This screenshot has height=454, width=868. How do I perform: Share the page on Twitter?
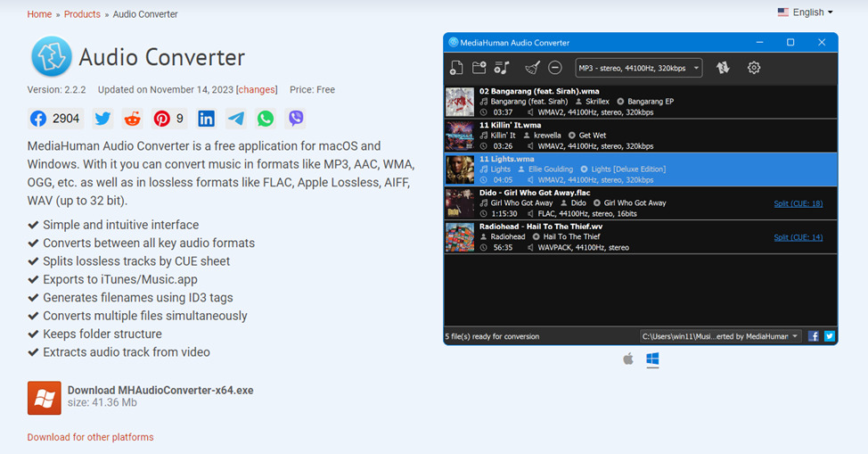click(x=102, y=119)
